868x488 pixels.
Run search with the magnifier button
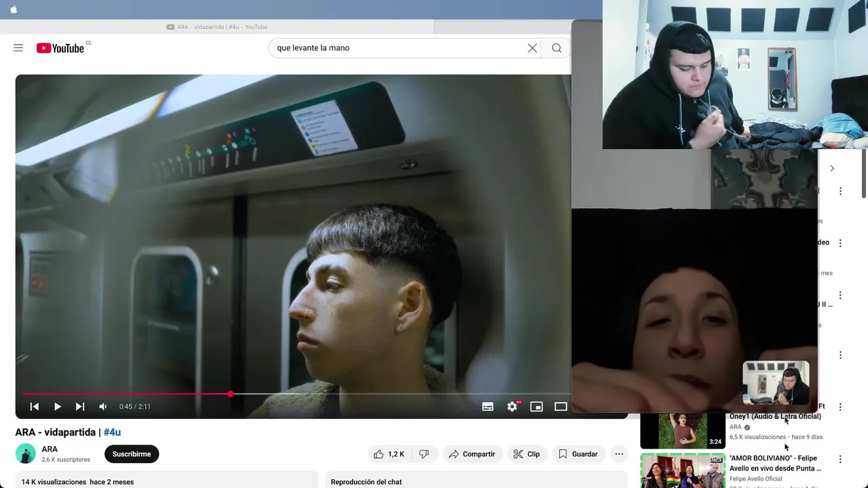coord(557,48)
